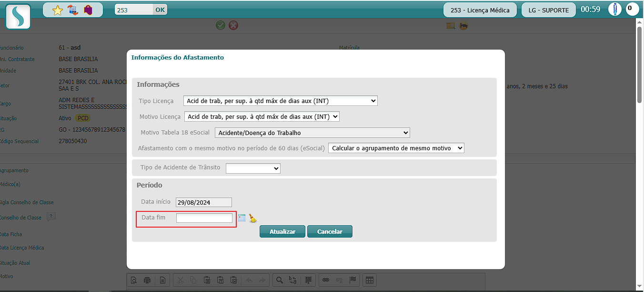
Task: Open the Motivo Licença dropdown
Action: pyautogui.click(x=262, y=116)
